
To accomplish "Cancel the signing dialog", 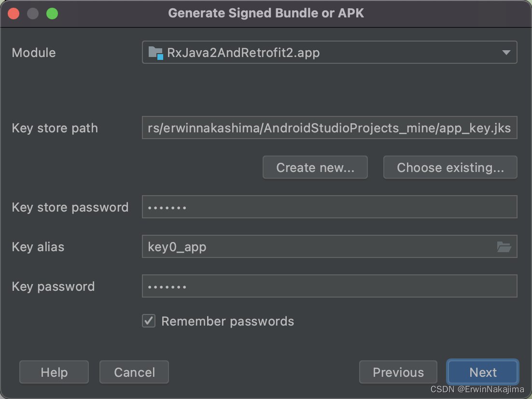I will [x=134, y=372].
